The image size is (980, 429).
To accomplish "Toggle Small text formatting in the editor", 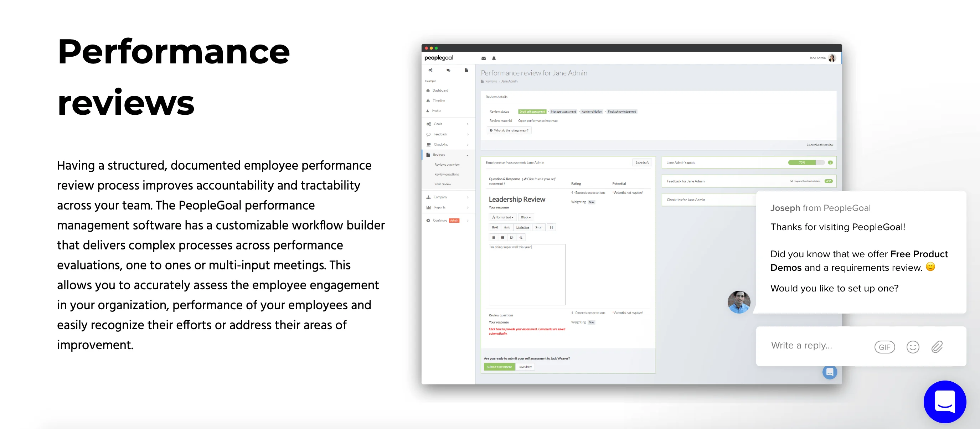I will [x=539, y=227].
